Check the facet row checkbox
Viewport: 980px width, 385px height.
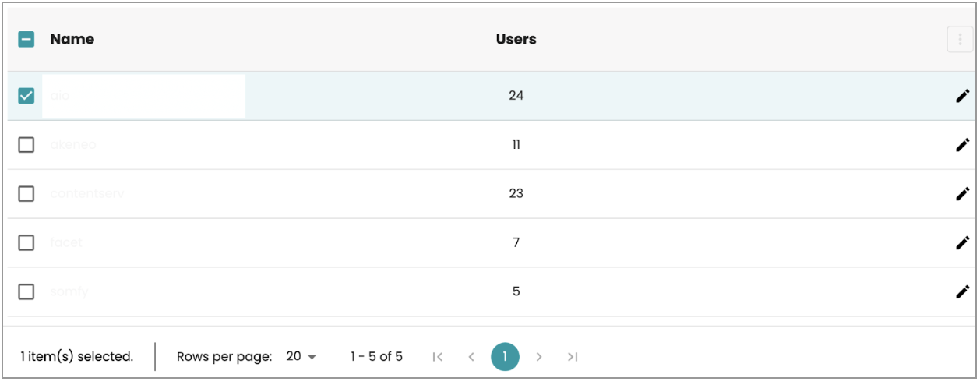point(26,242)
